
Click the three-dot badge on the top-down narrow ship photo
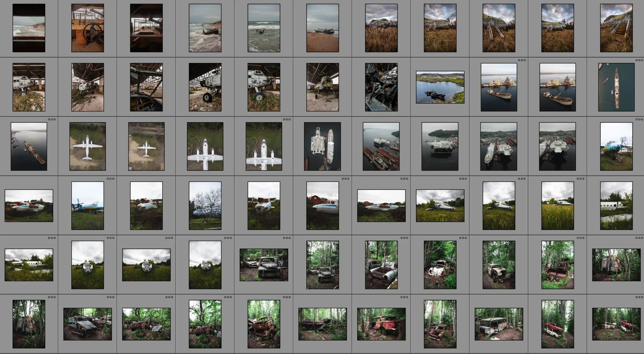tap(639, 60)
